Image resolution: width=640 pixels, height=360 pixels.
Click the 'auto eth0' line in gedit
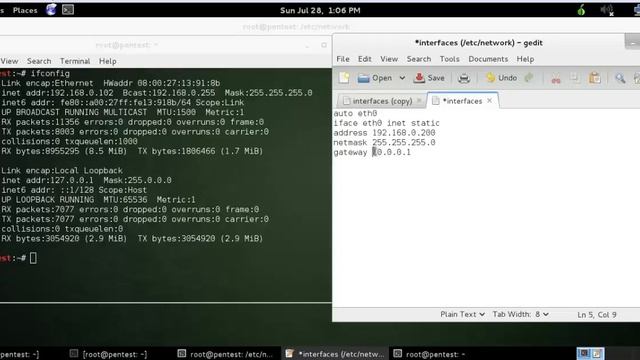(355, 113)
